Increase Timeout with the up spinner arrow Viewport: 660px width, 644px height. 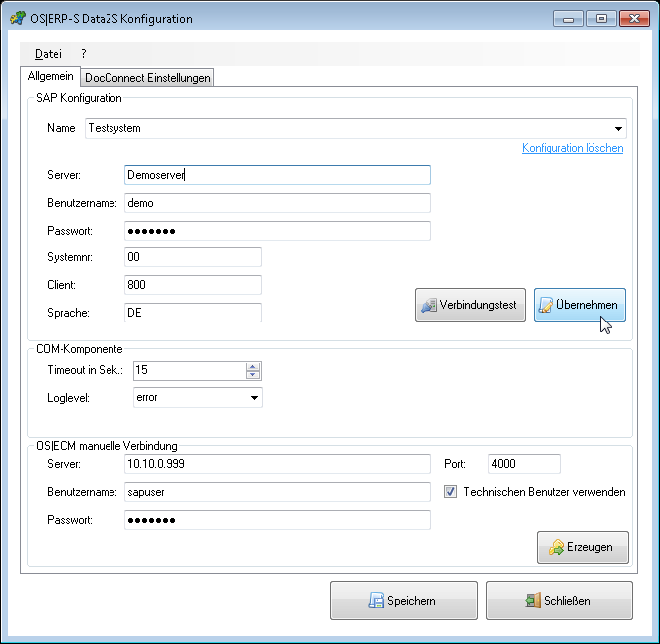click(x=253, y=367)
